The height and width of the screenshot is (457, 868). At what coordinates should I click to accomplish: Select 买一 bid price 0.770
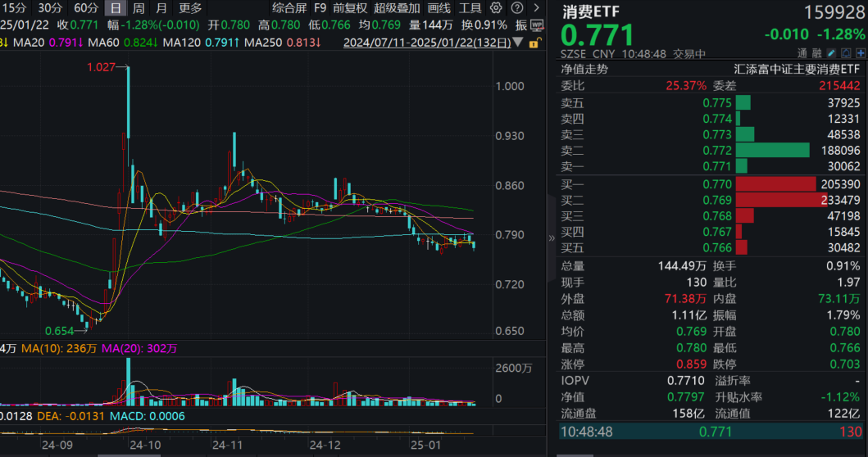coord(717,184)
